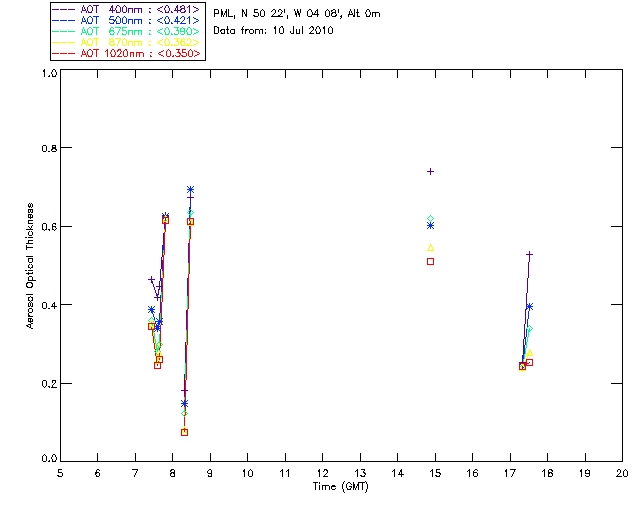Select the first purple plus near time 7.4

[151, 280]
